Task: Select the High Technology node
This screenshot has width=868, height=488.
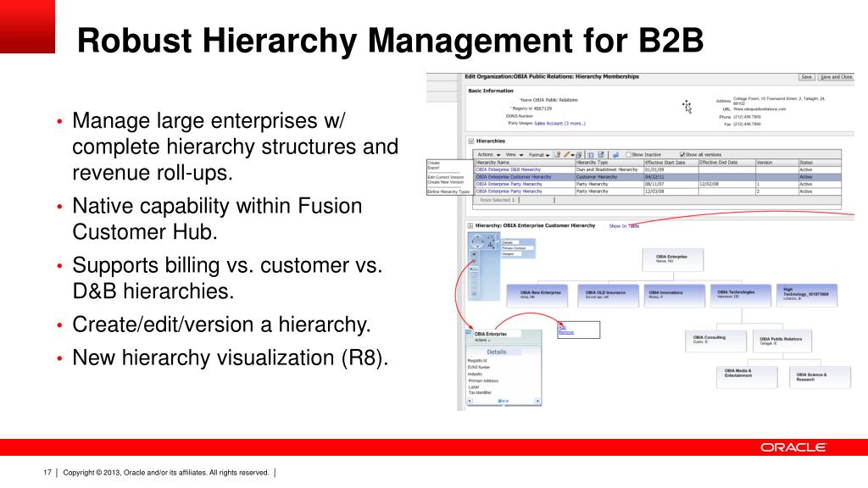Action: [807, 296]
